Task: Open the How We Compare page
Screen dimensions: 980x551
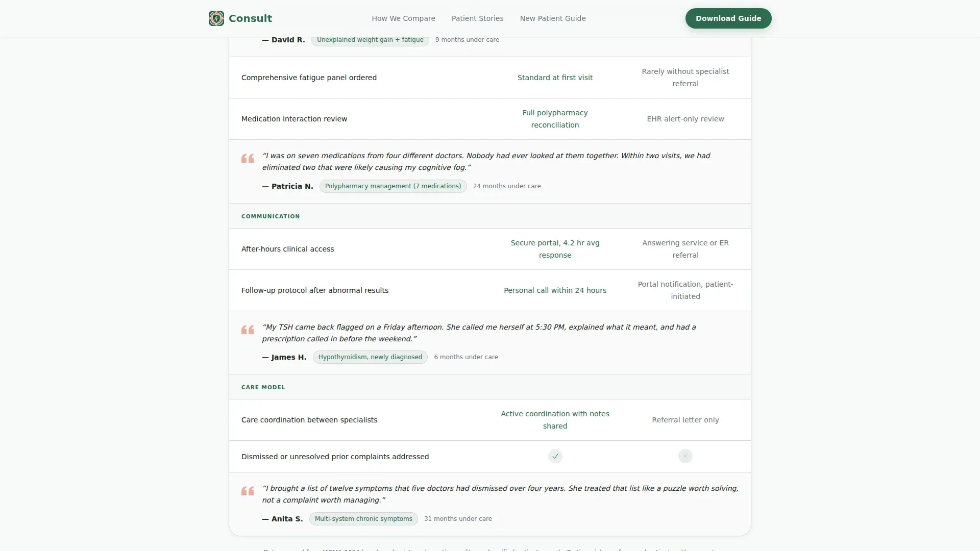Action: point(403,18)
